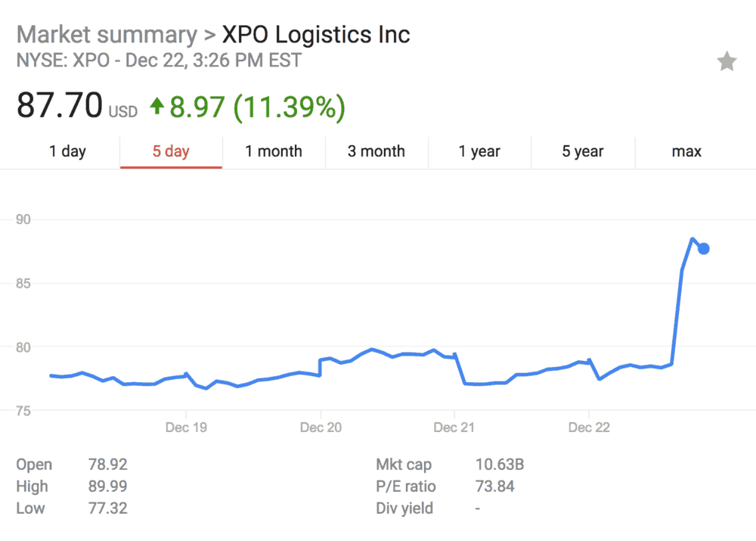The width and height of the screenshot is (756, 541).
Task: Click the Dec 20 date marker
Action: pos(321,428)
